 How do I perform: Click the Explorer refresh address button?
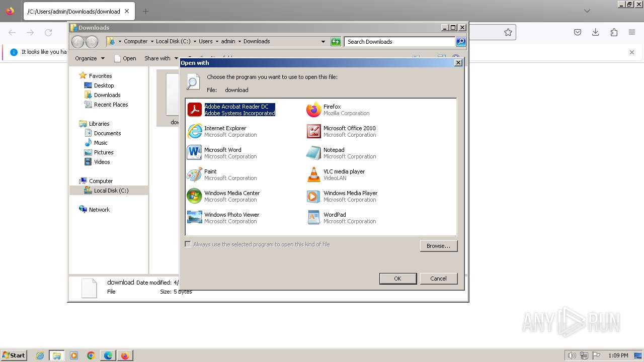tap(336, 42)
